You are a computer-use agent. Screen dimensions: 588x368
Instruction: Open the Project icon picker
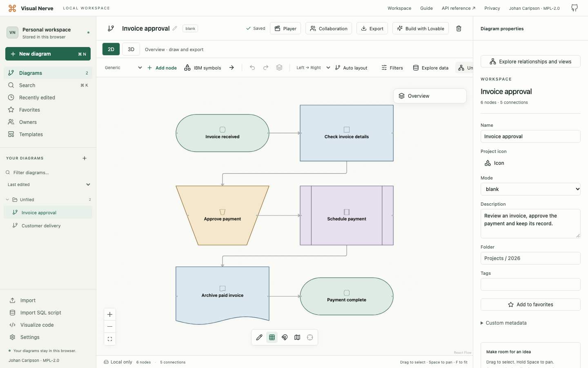[494, 163]
